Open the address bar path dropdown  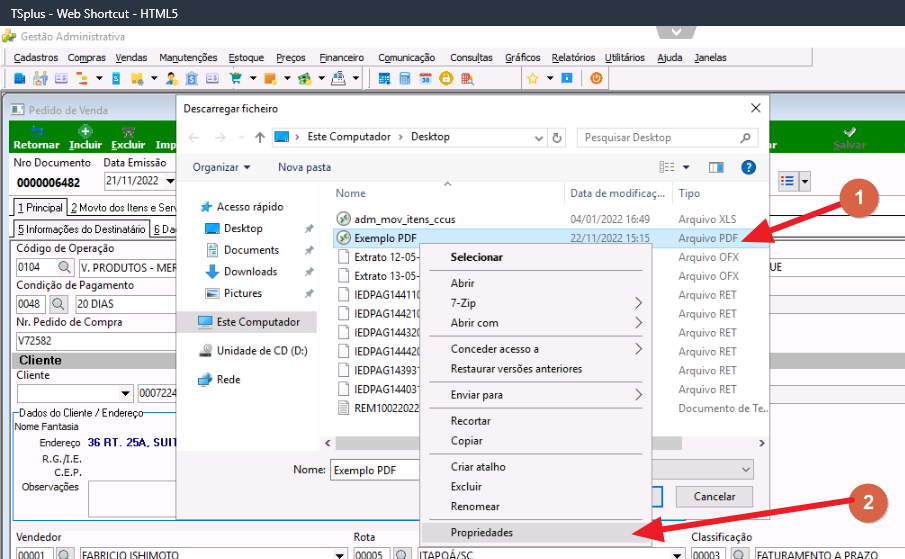[538, 138]
